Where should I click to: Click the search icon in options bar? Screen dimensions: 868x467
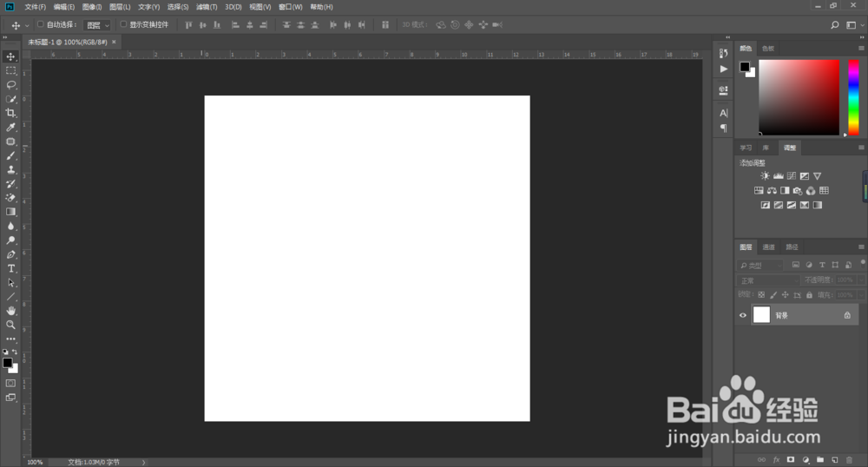point(835,25)
